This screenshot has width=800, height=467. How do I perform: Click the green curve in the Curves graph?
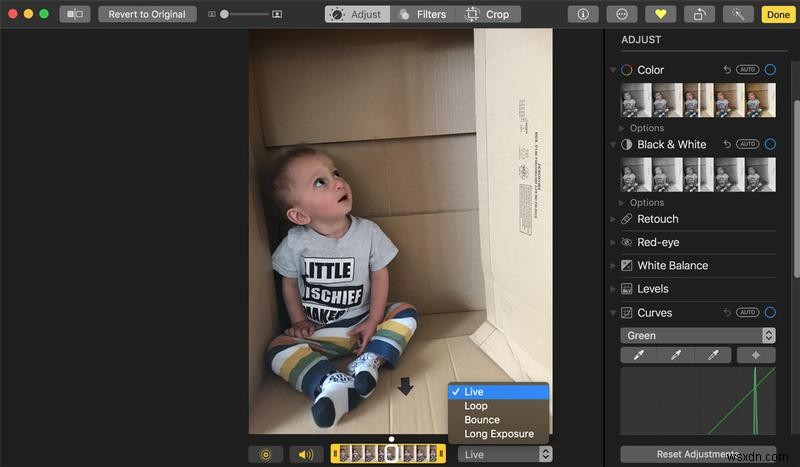pyautogui.click(x=741, y=401)
